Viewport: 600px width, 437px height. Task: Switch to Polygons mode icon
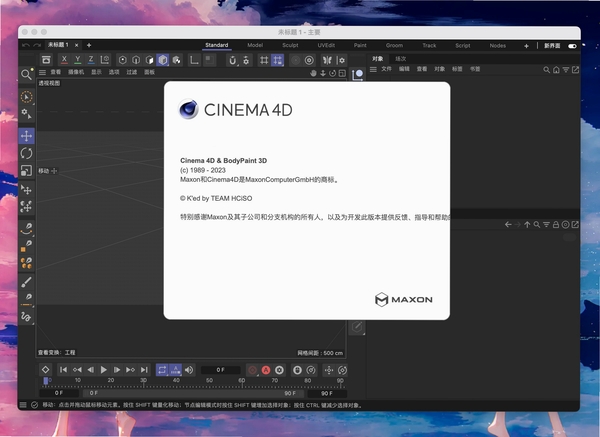pos(149,60)
